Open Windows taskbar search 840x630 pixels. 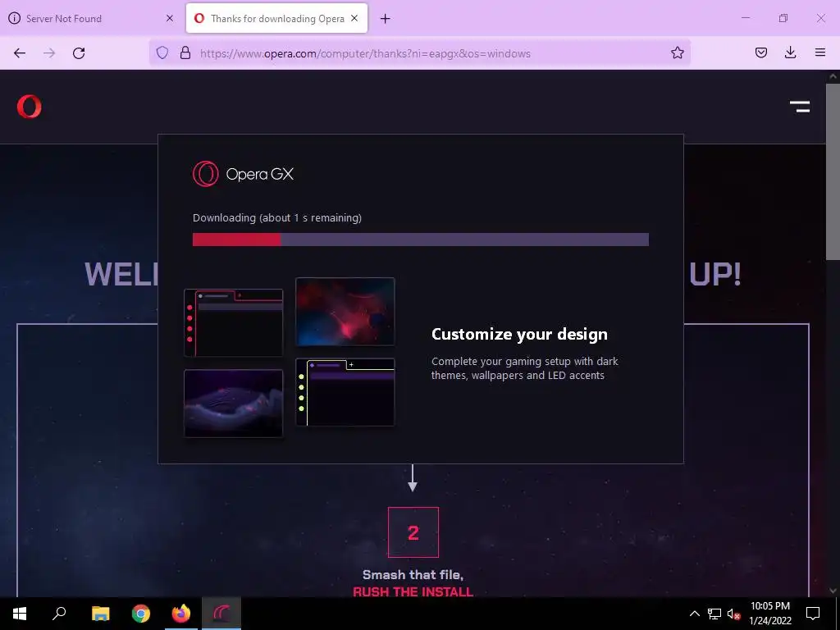coord(59,614)
